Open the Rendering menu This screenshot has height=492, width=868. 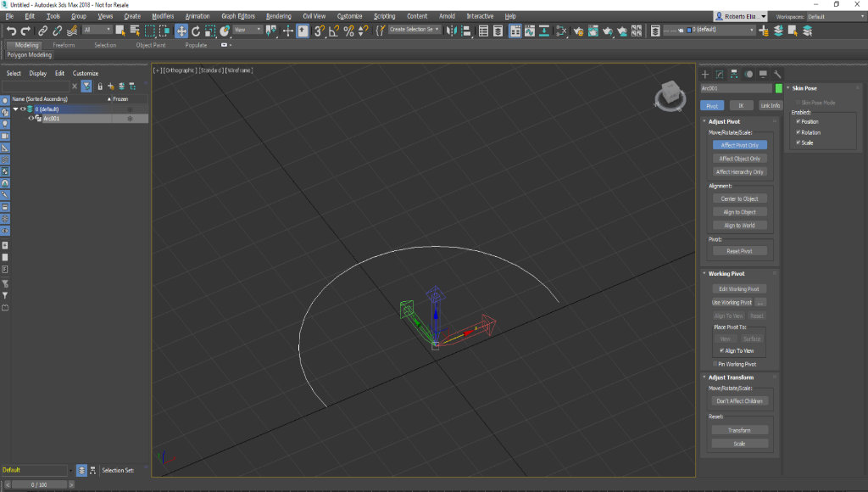click(x=278, y=16)
